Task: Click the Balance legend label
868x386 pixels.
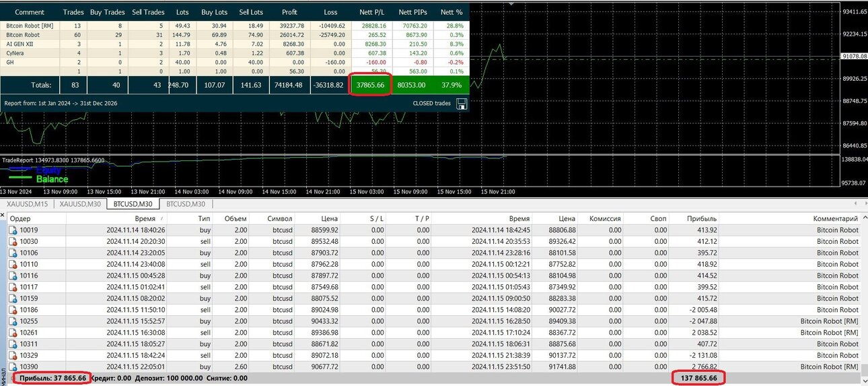Action: pos(52,180)
